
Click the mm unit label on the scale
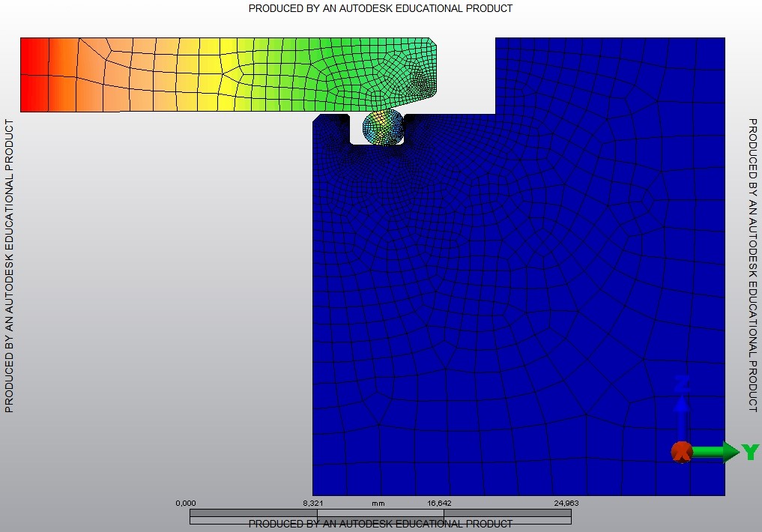pyautogui.click(x=378, y=503)
